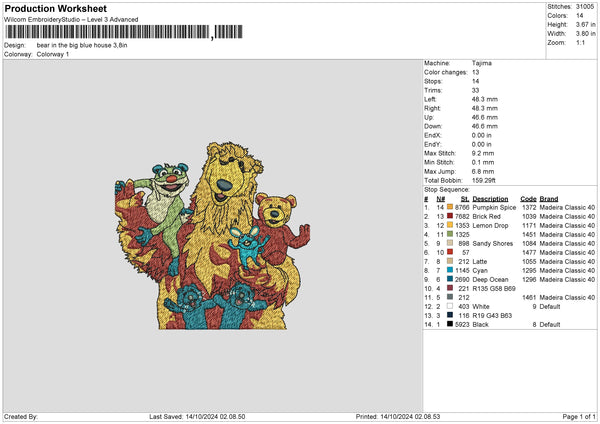
Task: Click the code '1477' in stop 6
Action: click(x=529, y=253)
